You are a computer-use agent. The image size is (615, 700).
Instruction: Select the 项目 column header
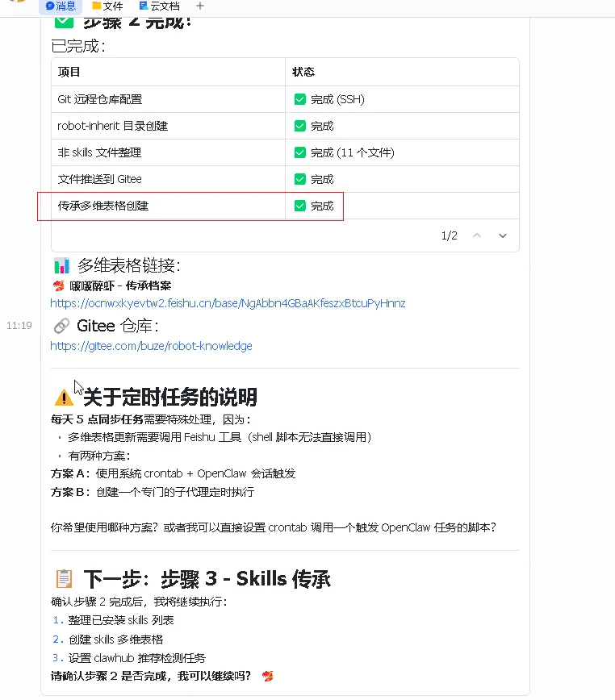169,72
